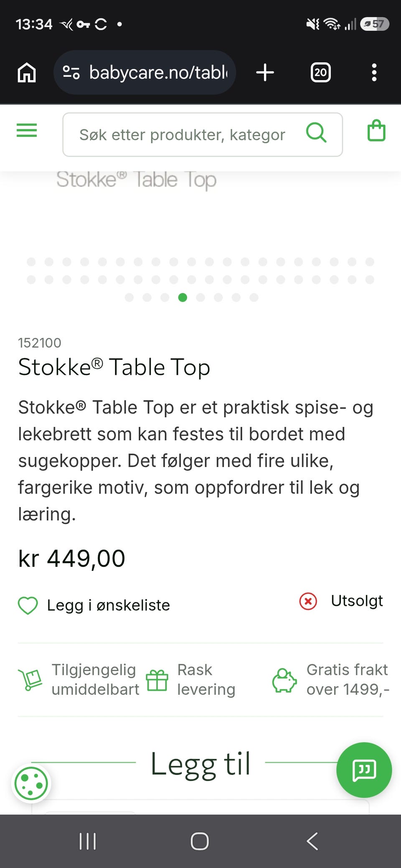
Task: Tap the browser home icon
Action: pos(27,72)
